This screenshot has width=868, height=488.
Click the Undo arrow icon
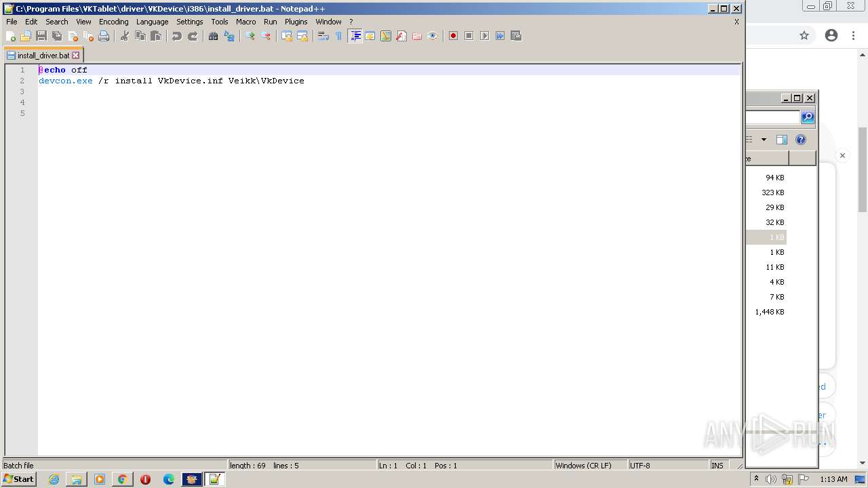177,36
